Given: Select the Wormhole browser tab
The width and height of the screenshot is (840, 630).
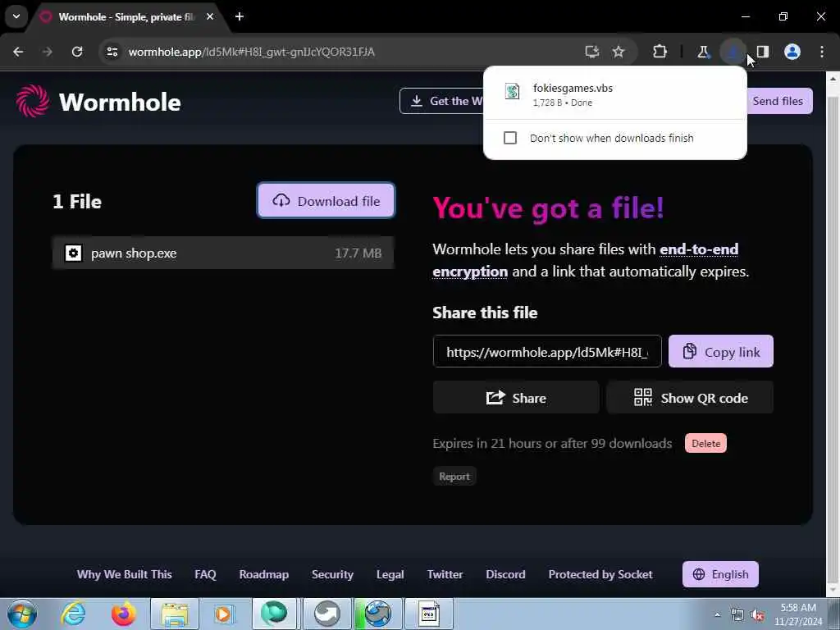Looking at the screenshot, I should [x=126, y=16].
